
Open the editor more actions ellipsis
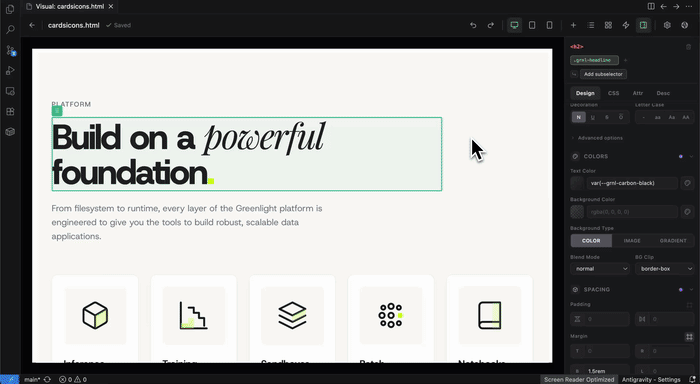[688, 6]
